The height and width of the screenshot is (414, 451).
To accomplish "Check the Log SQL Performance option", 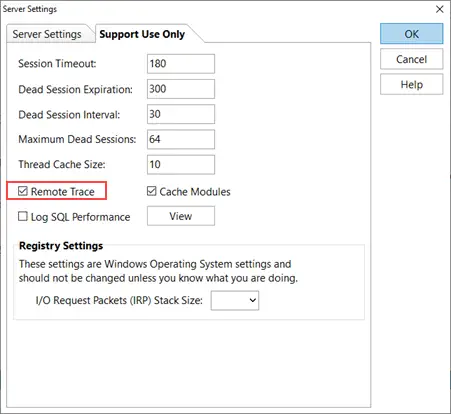I will click(x=23, y=216).
